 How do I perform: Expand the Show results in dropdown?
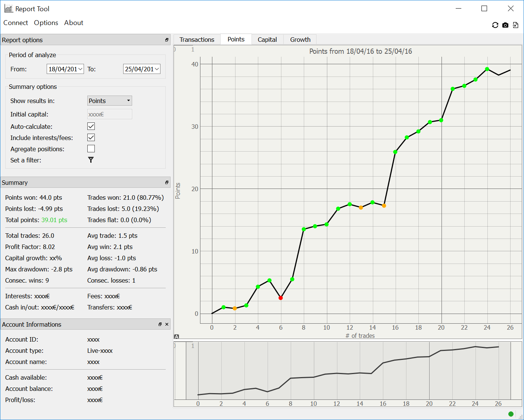coord(109,101)
